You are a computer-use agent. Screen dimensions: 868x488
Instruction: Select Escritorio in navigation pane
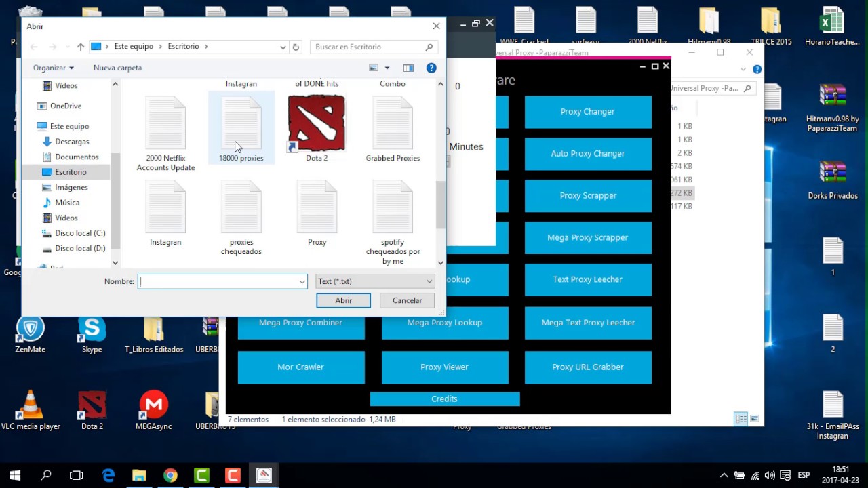[x=71, y=172]
